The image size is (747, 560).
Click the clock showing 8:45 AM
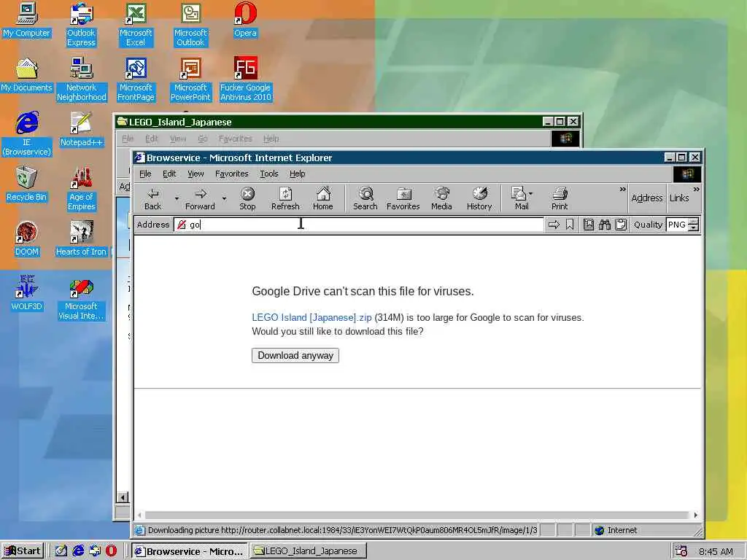click(x=716, y=551)
